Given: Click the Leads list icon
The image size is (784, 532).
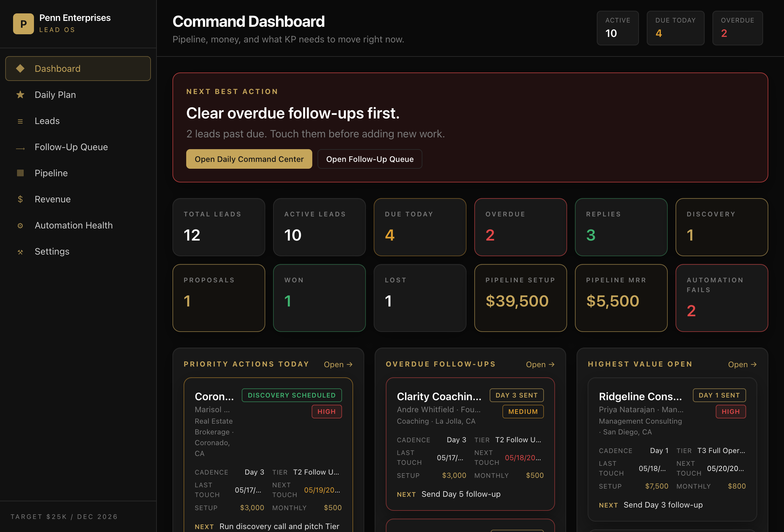Looking at the screenshot, I should [20, 121].
